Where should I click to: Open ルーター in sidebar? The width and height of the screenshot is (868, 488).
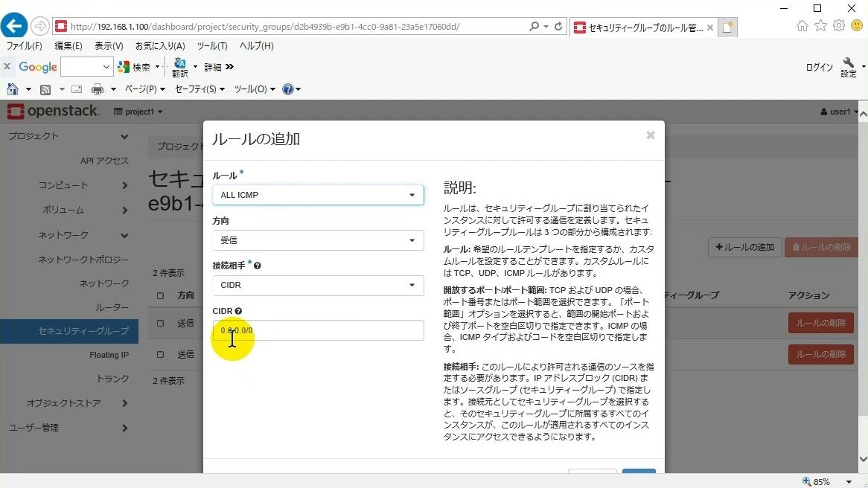pos(112,307)
